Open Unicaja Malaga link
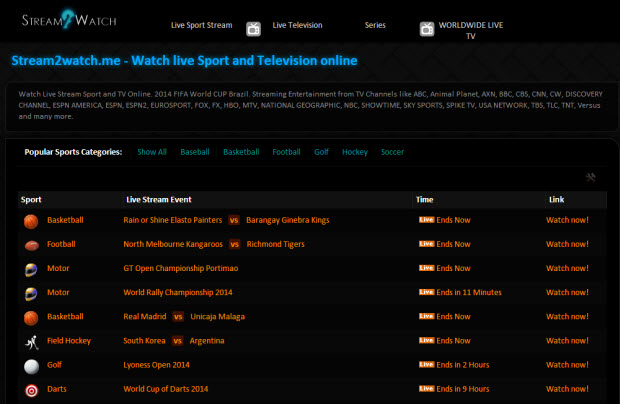Screen dimensions: 620x404 tap(217, 317)
